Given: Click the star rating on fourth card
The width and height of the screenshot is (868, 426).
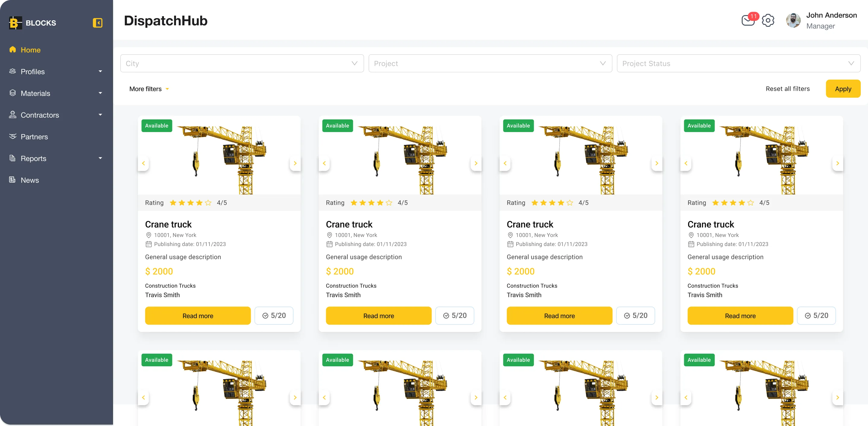Looking at the screenshot, I should pos(733,203).
